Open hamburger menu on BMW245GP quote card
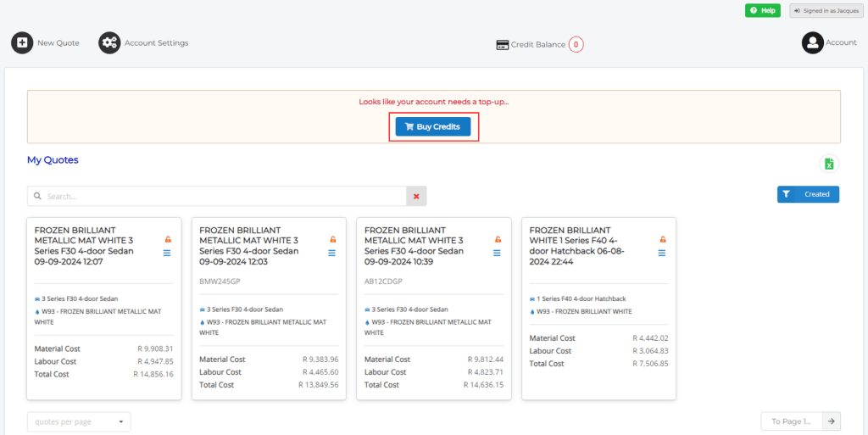This screenshot has height=435, width=868. pos(331,253)
